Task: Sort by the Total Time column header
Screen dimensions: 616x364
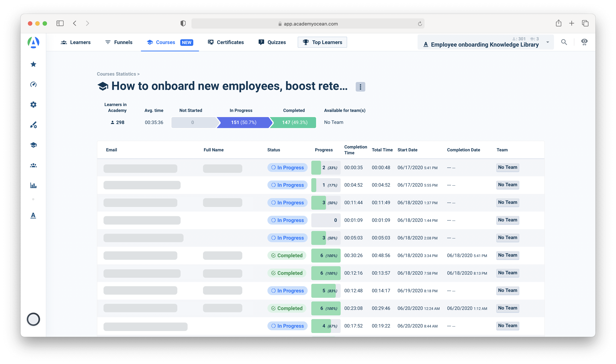Action: pos(382,150)
